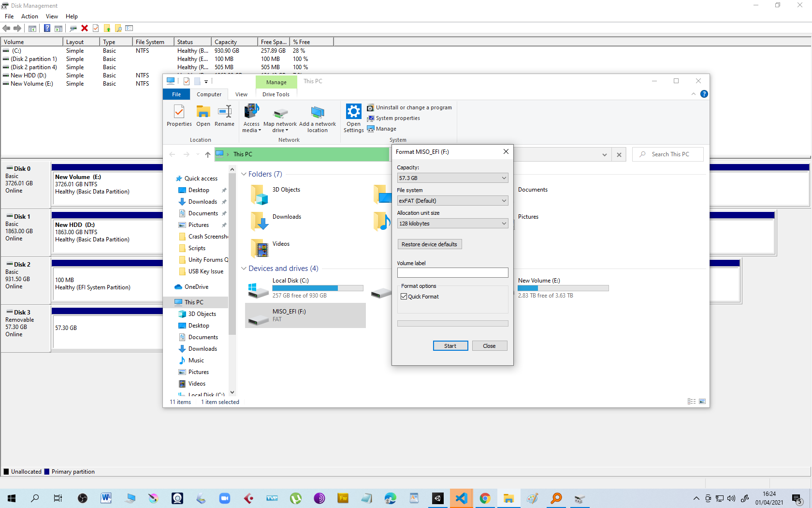Click the Open Settings gear icon
The image size is (812, 508).
[x=354, y=119]
